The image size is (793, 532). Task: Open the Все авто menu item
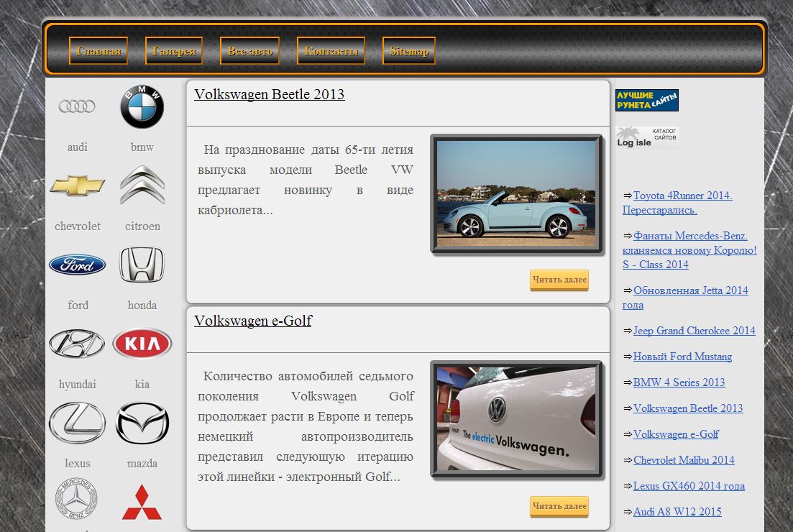(x=250, y=50)
